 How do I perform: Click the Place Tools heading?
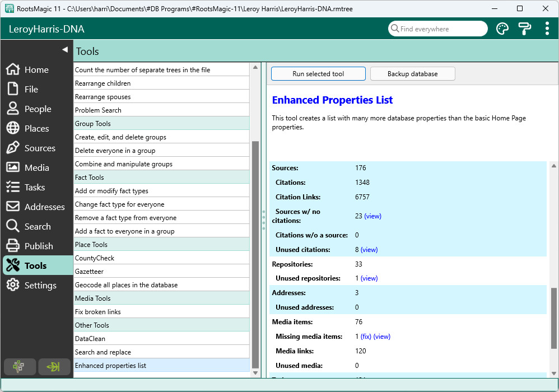pos(161,245)
